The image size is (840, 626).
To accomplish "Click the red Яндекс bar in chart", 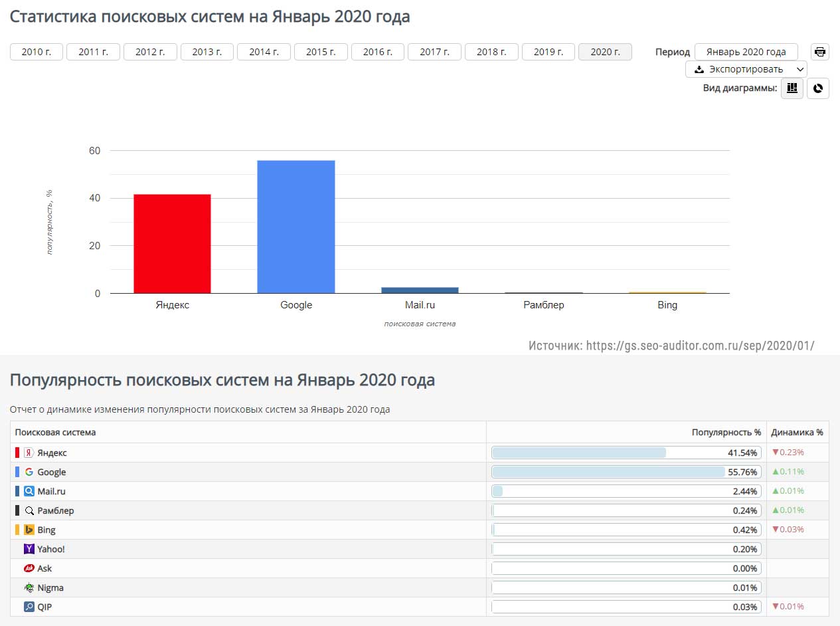I will pyautogui.click(x=172, y=244).
